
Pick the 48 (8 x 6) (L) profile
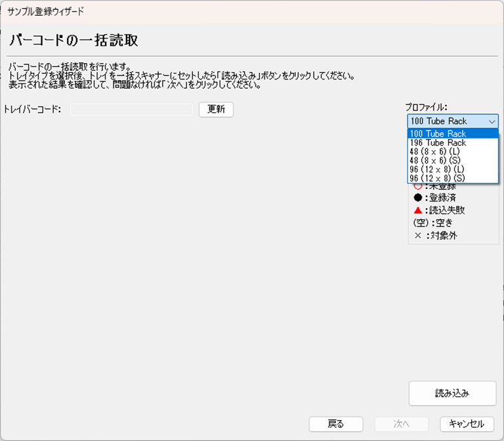tap(435, 152)
